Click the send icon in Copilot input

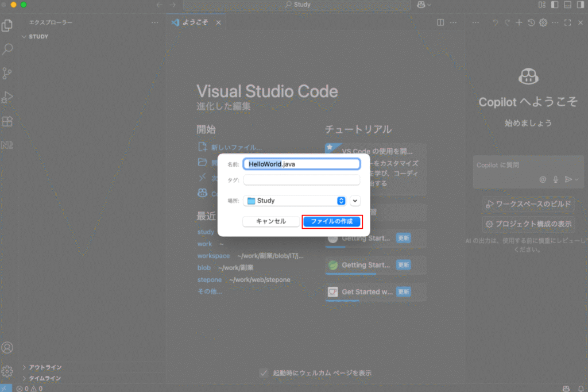pos(568,179)
